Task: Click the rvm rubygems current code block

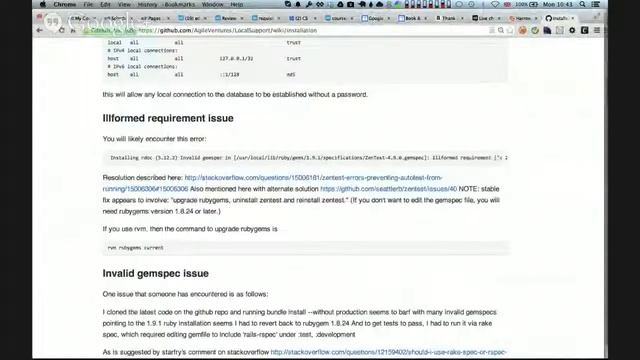Action: click(306, 248)
